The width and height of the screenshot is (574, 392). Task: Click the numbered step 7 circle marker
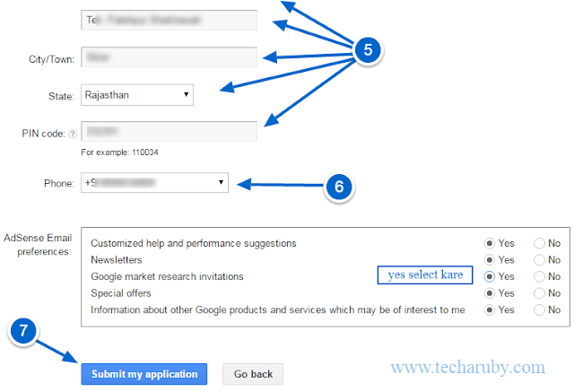(26, 332)
